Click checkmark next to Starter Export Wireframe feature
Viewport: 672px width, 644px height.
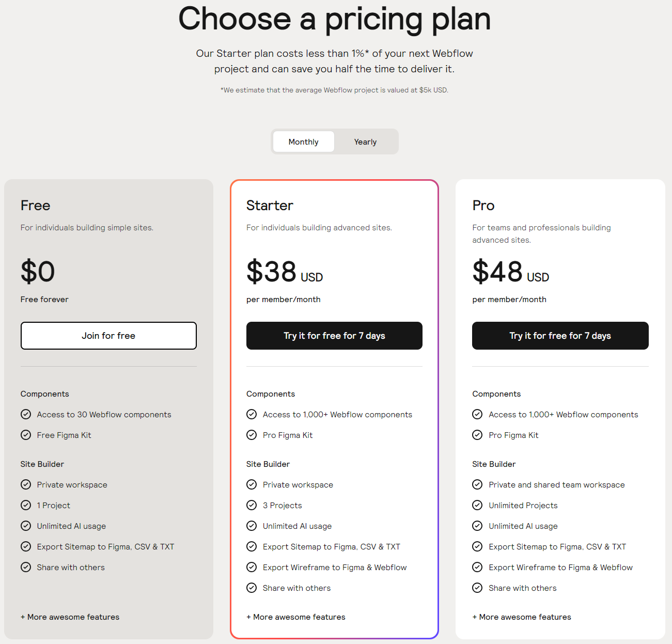tap(252, 567)
